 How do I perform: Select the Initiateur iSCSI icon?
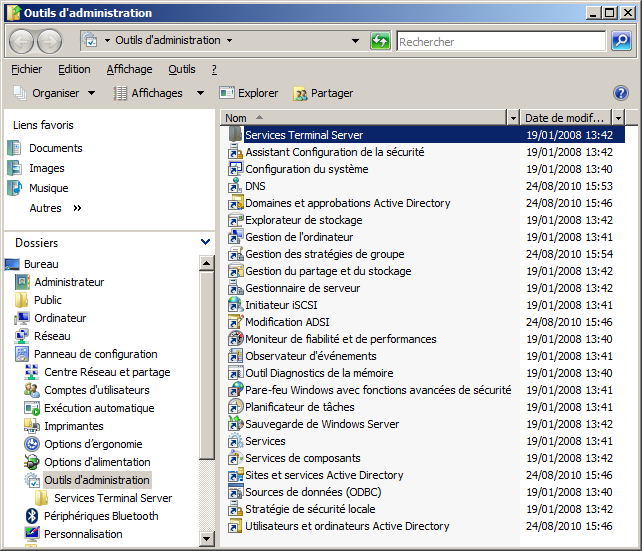[235, 305]
